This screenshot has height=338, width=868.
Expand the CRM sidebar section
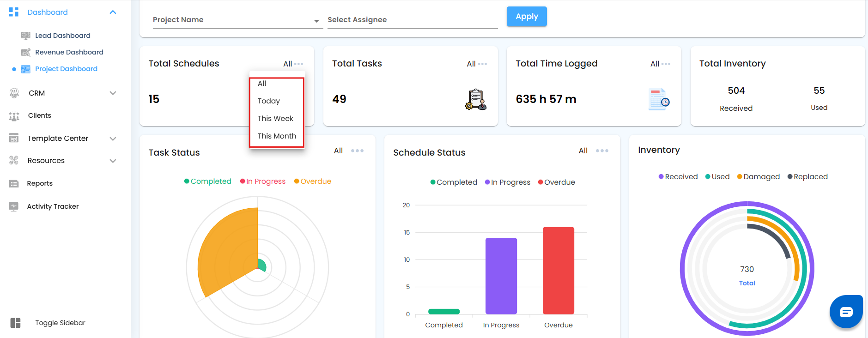tap(113, 93)
